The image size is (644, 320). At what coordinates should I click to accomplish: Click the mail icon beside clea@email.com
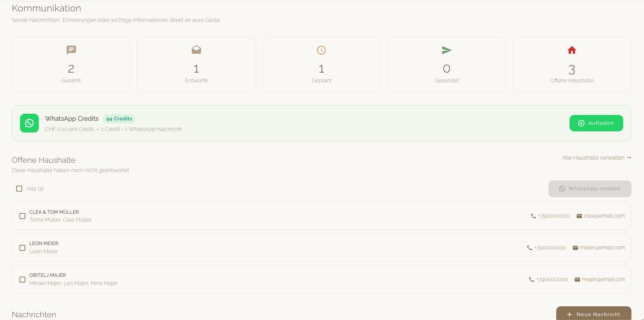(x=579, y=216)
